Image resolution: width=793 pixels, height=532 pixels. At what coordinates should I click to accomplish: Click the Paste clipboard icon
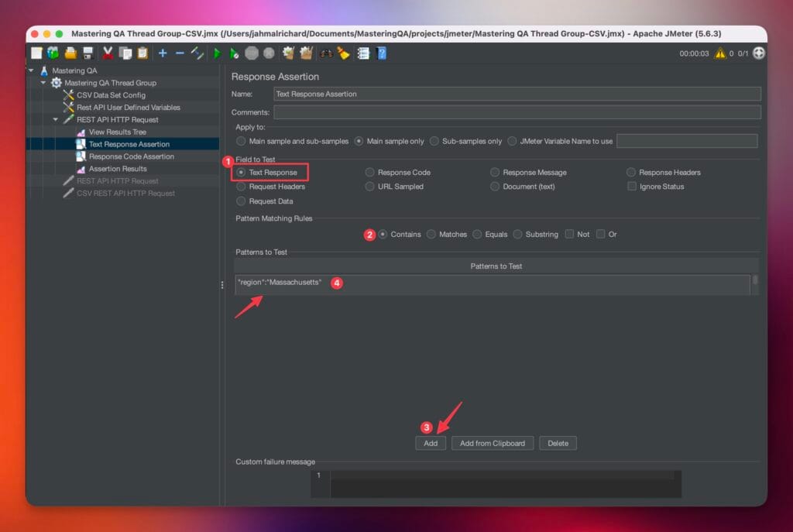(143, 53)
